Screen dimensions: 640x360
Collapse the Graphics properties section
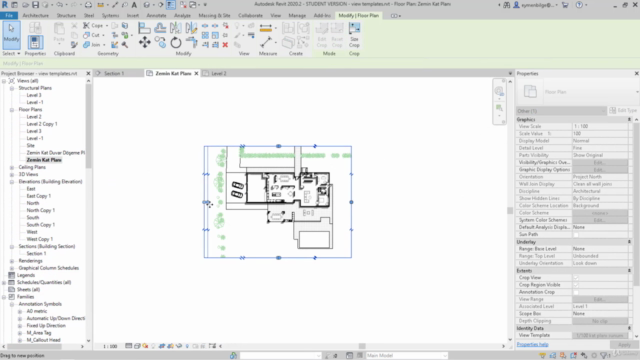(629, 119)
